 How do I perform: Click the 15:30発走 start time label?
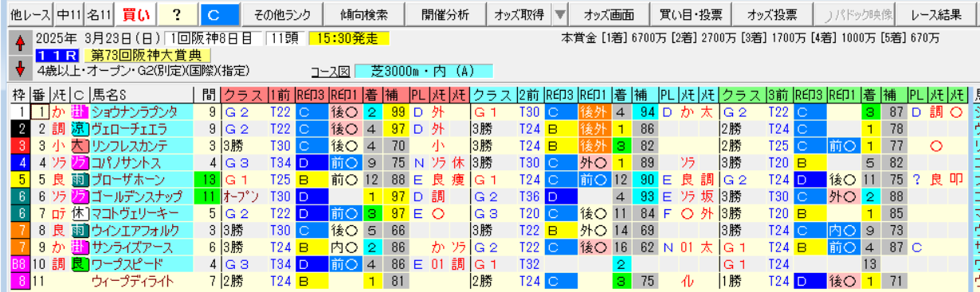[349, 38]
